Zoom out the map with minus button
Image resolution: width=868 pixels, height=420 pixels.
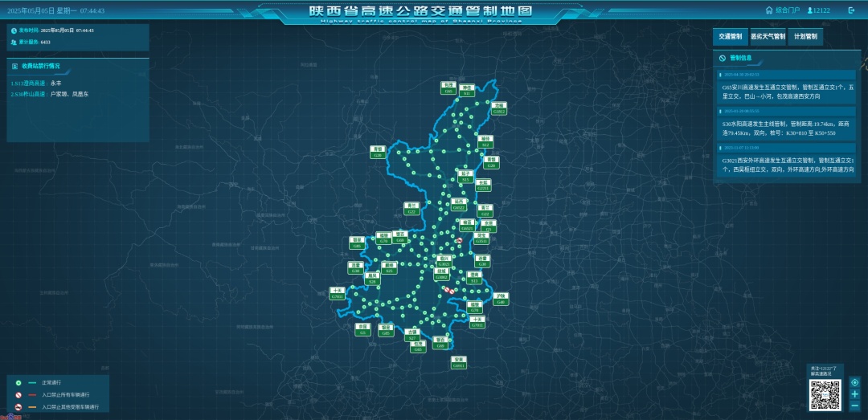point(854,406)
